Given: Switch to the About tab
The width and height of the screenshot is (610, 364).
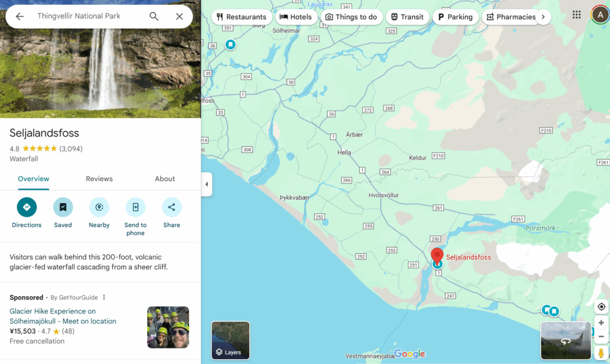Looking at the screenshot, I should click(x=165, y=179).
